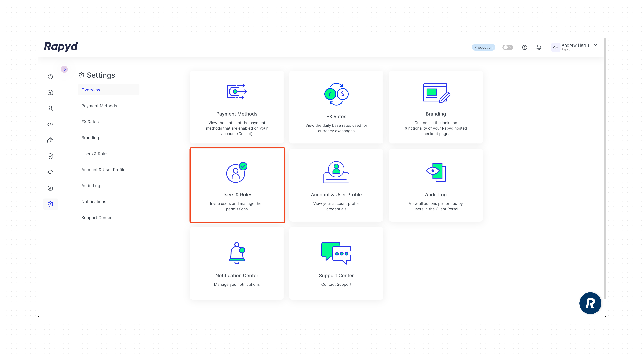Expand the Andrew Harris account dropdown

(x=595, y=45)
